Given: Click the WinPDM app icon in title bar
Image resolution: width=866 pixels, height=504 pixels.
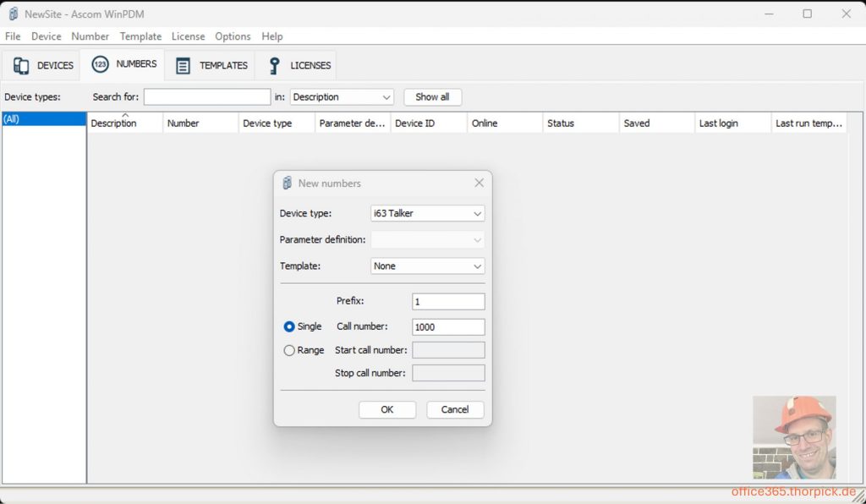Looking at the screenshot, I should [x=13, y=14].
